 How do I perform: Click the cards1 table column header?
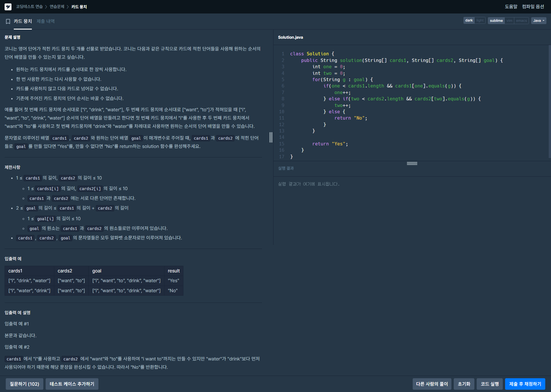29,271
